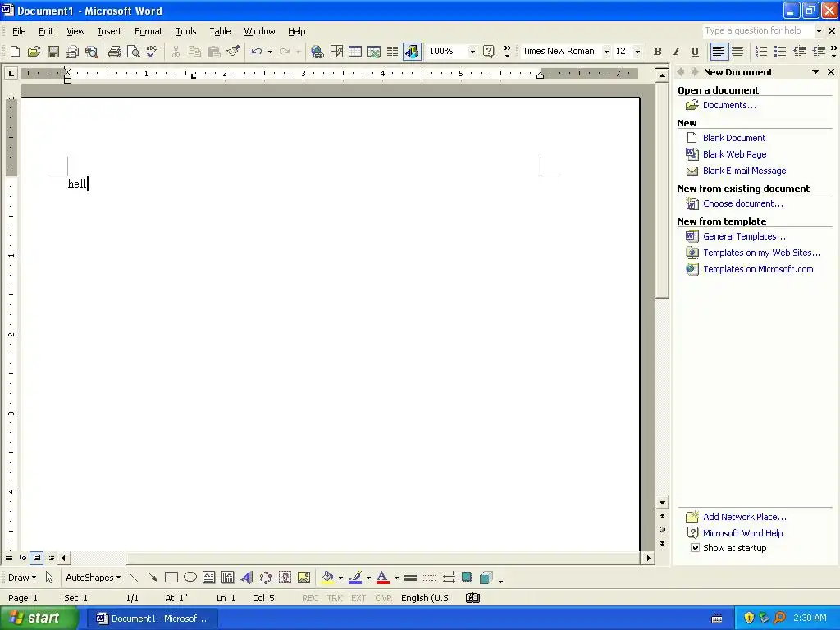Click Add Network Place link
The width and height of the screenshot is (840, 630).
click(745, 517)
